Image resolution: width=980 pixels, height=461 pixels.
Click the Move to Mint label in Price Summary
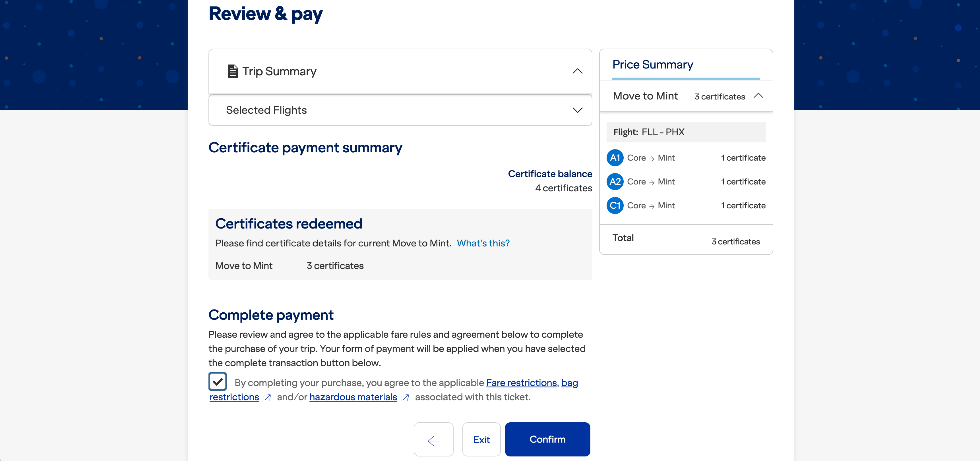(645, 96)
